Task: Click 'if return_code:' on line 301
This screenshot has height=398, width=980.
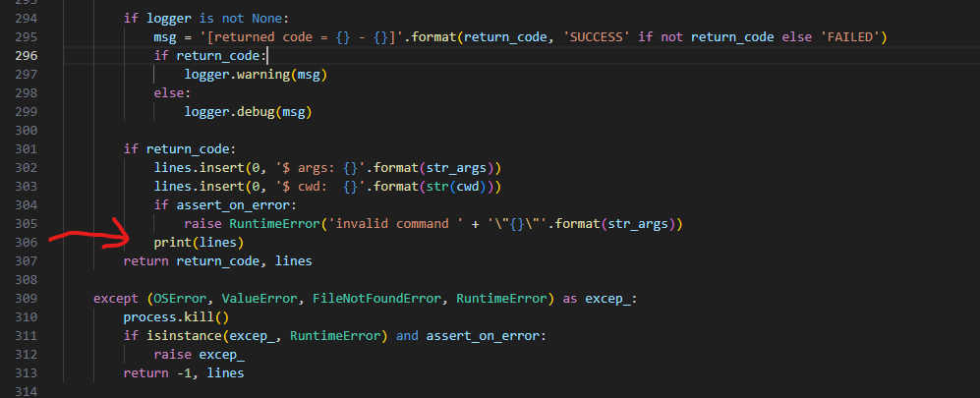Action: click(180, 150)
